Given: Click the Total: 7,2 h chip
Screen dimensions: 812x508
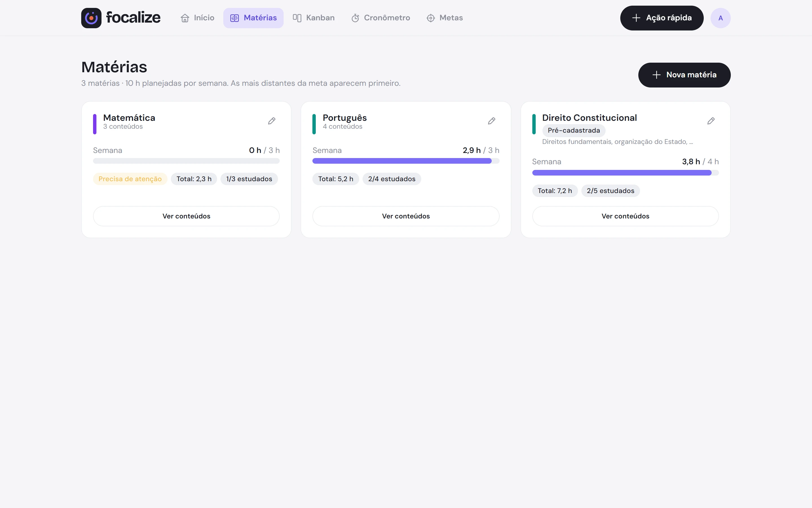Looking at the screenshot, I should 555,191.
